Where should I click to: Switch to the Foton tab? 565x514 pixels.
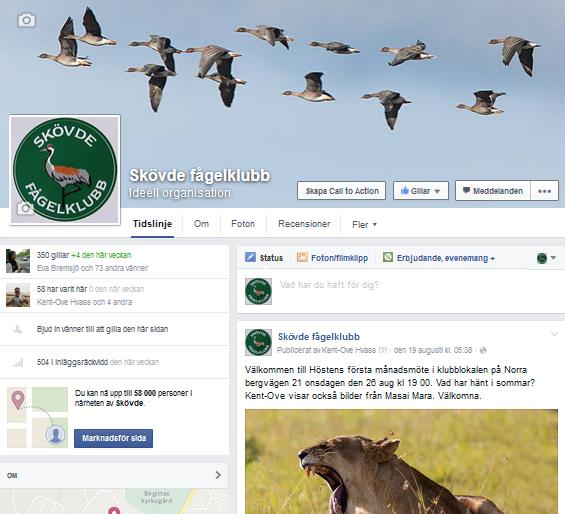pos(243,224)
